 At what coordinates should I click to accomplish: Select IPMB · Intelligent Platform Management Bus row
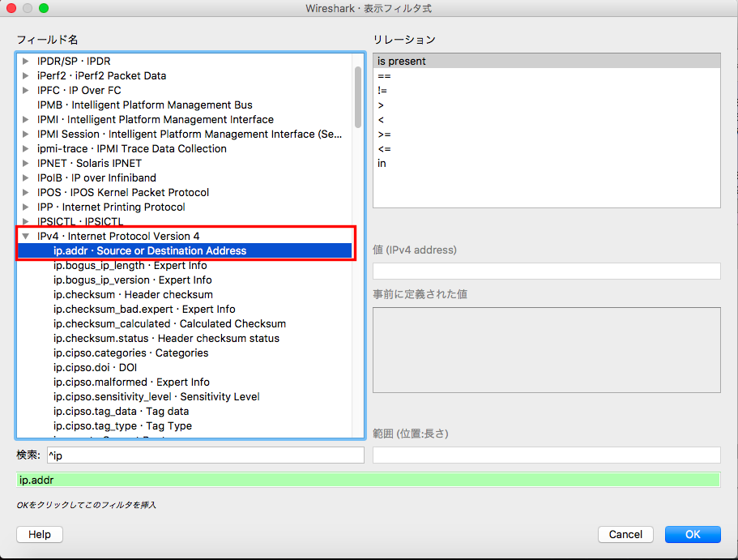pos(185,105)
